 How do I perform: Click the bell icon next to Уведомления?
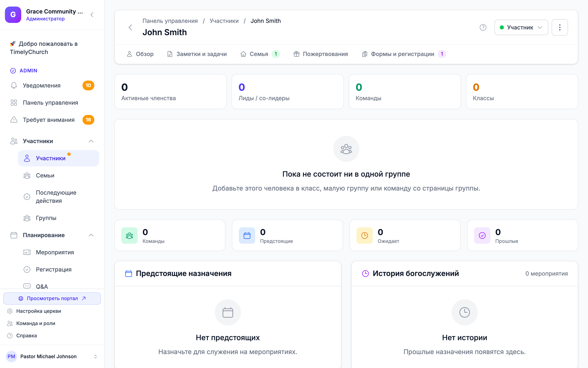[x=14, y=85]
